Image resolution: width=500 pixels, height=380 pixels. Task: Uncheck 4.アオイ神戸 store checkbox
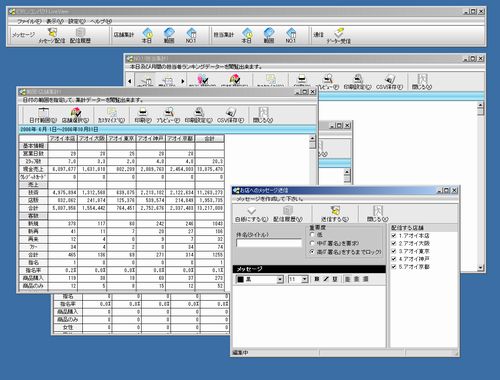point(394,259)
